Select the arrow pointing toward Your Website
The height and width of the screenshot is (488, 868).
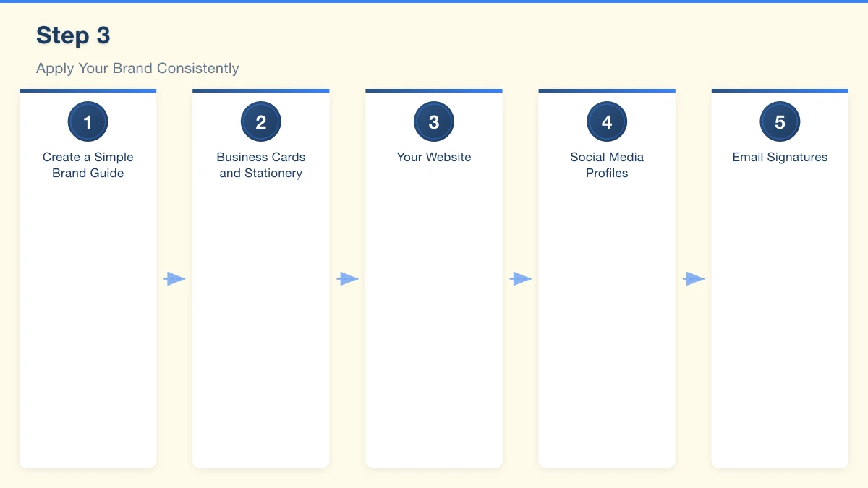(347, 278)
